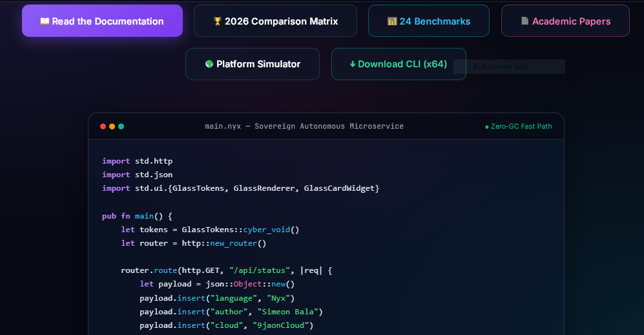Viewport: 644px width, 335px height.
Task: Click the "Nyx" string in code
Action: click(278, 298)
